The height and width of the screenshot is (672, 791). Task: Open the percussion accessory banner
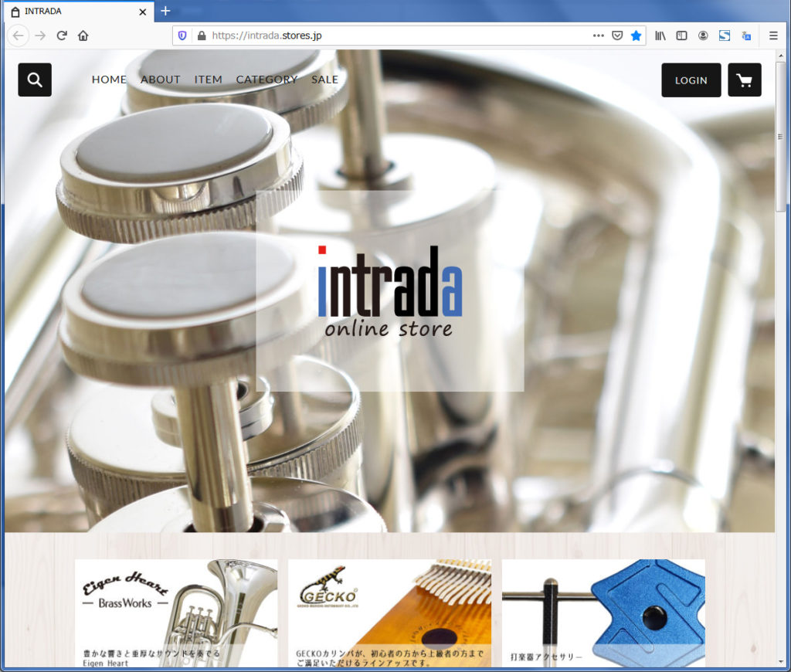pos(603,613)
